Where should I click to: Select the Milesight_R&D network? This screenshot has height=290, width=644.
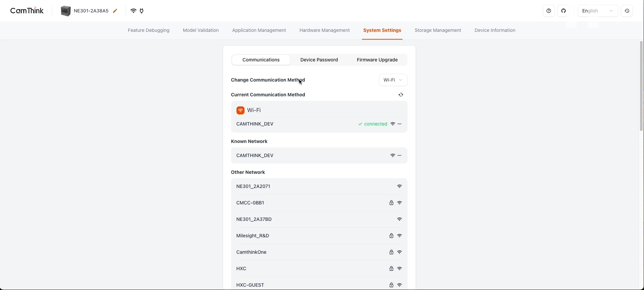(253, 236)
